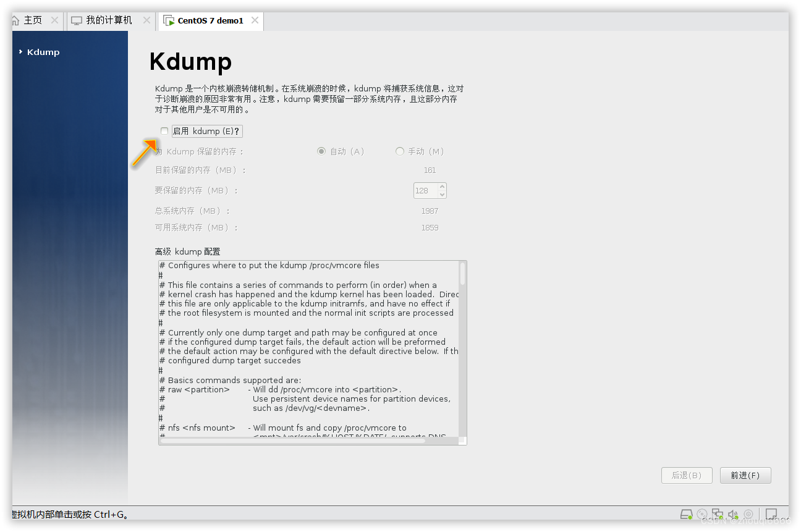Viewport: 801px width, 532px height.
Task: Click the hard disk status icon
Action: 686,514
